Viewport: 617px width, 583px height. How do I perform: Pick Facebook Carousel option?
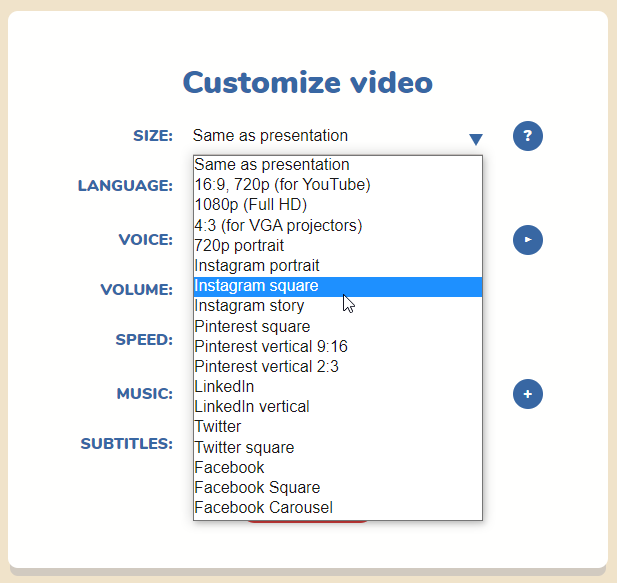click(x=263, y=508)
